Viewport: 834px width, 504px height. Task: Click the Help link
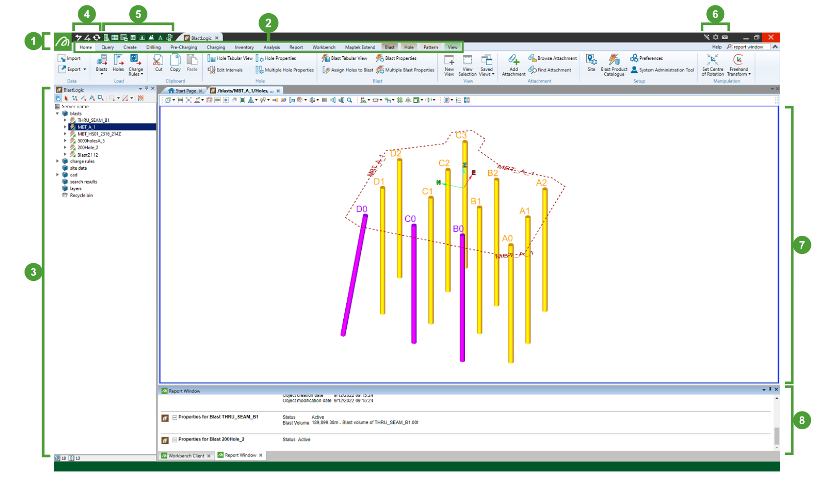[x=716, y=47]
